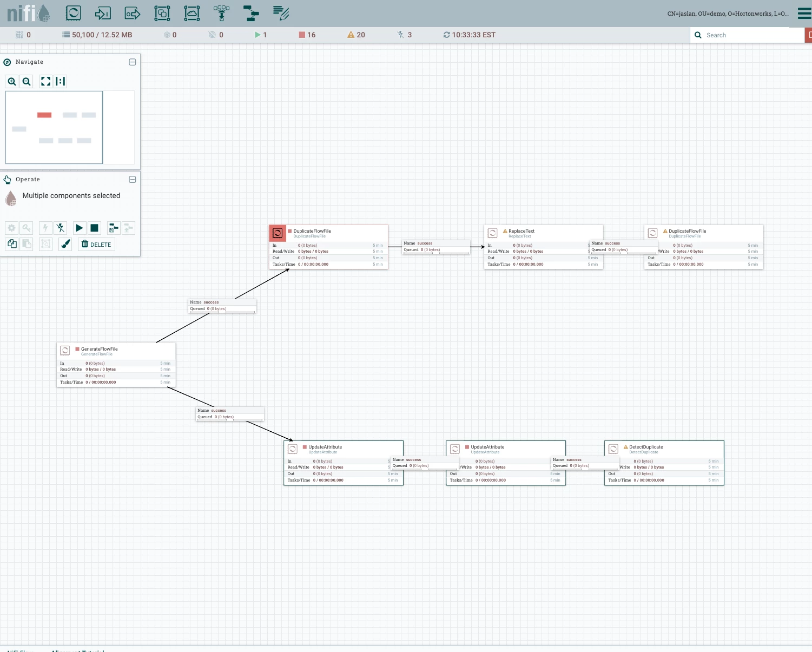Viewport: 812px width, 652px height.
Task: Select the ReplaceText processor
Action: 543,247
